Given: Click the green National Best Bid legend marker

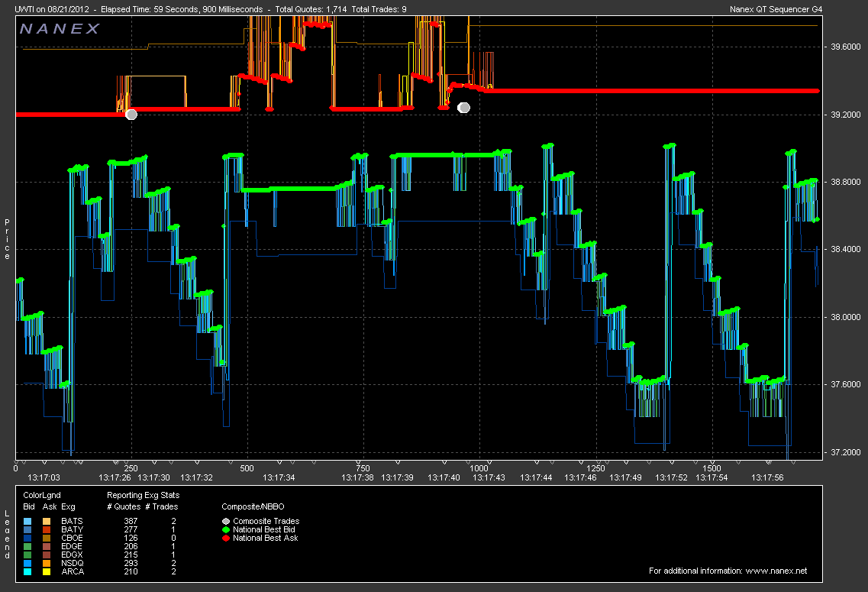Looking at the screenshot, I should 226,529.
